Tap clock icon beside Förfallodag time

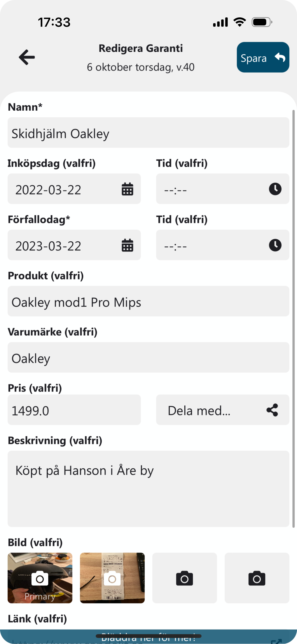[275, 245]
